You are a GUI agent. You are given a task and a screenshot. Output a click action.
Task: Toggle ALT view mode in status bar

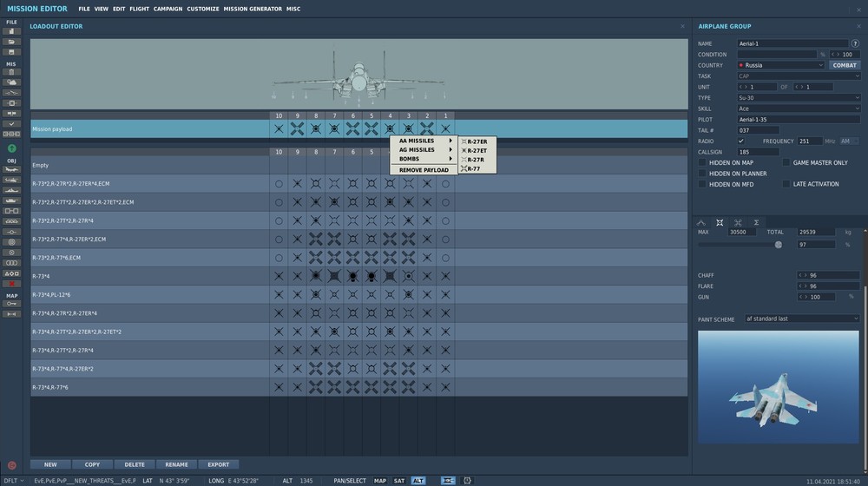pos(418,481)
